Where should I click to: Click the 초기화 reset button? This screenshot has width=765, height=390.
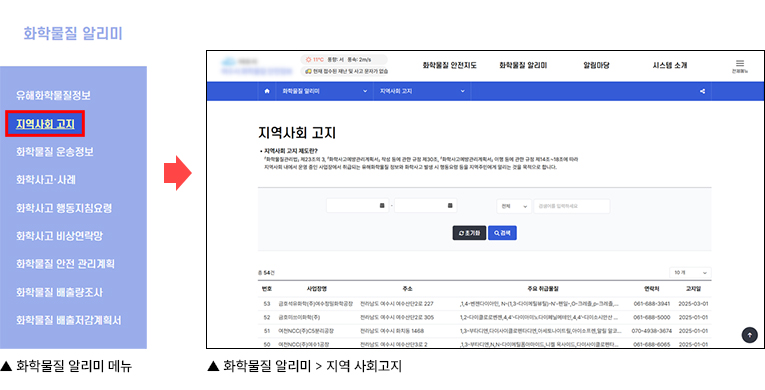coord(469,233)
